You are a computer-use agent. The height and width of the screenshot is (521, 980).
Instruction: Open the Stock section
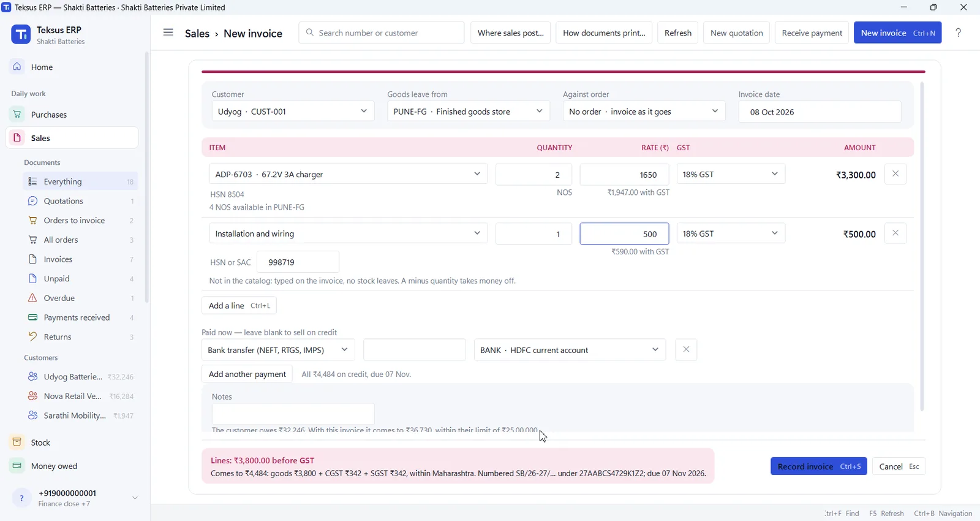[72, 443]
